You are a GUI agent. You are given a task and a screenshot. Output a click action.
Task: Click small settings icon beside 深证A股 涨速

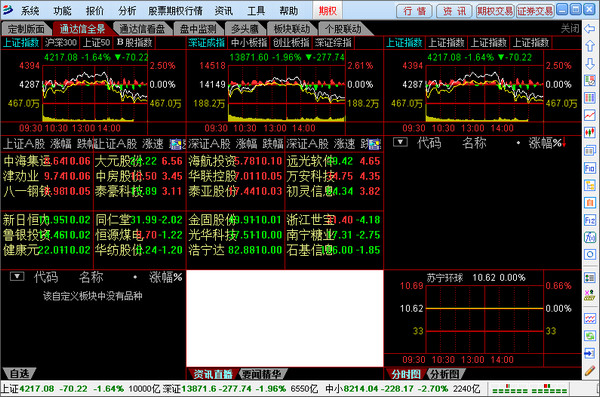point(375,144)
